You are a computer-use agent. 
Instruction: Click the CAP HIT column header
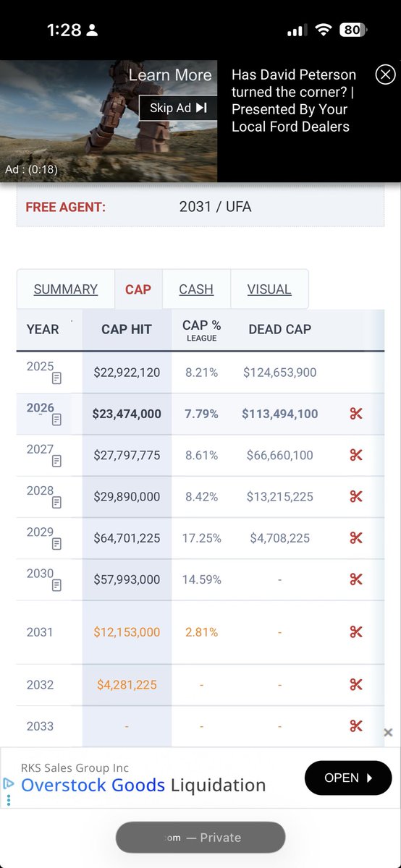127,330
